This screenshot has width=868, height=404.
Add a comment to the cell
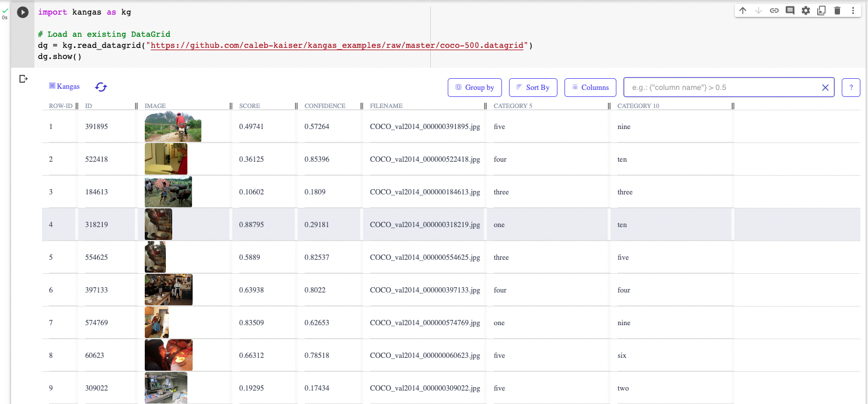[x=790, y=10]
